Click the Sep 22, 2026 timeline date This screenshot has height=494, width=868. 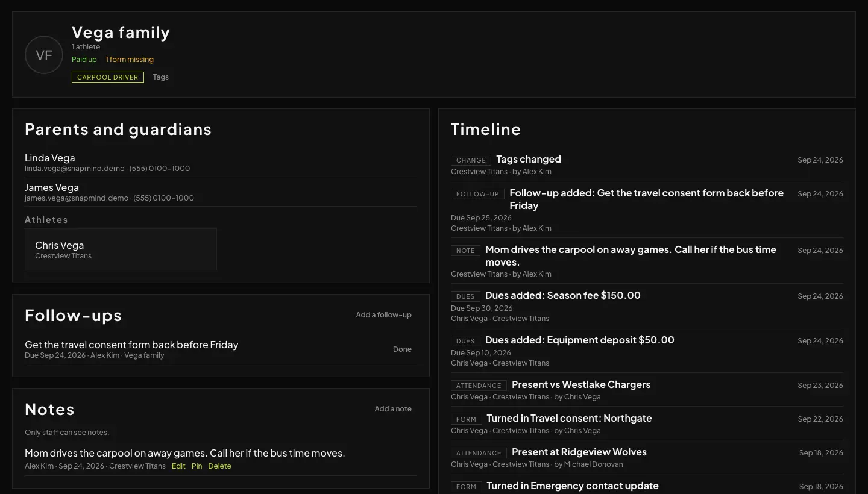click(x=820, y=419)
